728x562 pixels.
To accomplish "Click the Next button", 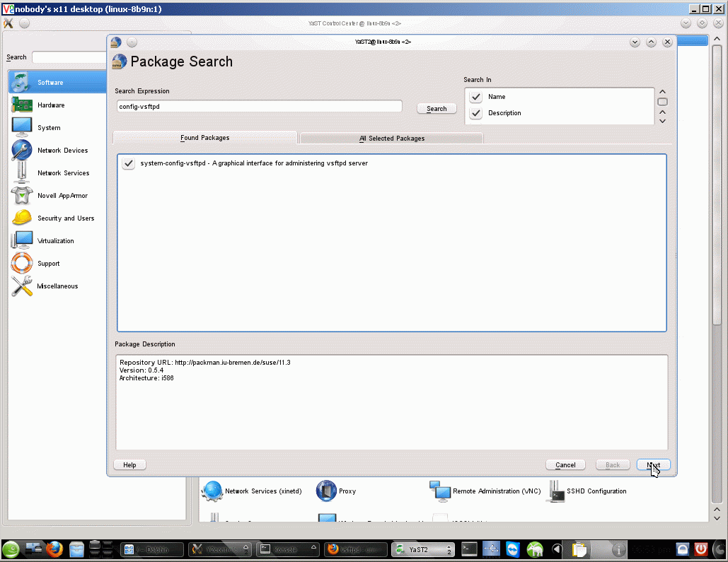I will [653, 465].
